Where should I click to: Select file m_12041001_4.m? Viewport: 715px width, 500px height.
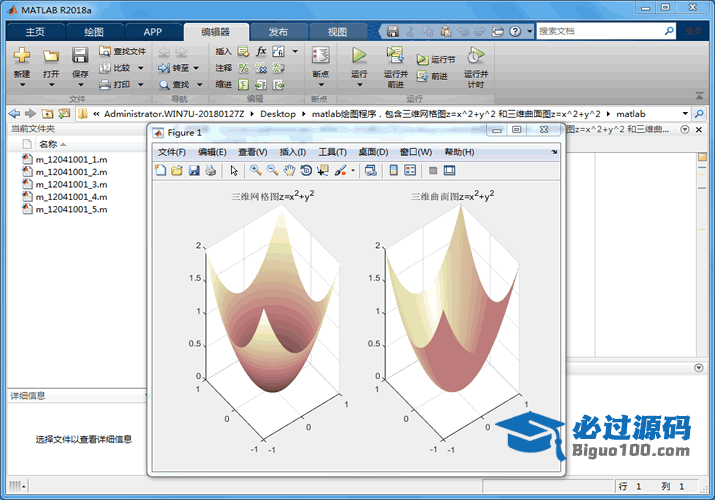click(65, 197)
